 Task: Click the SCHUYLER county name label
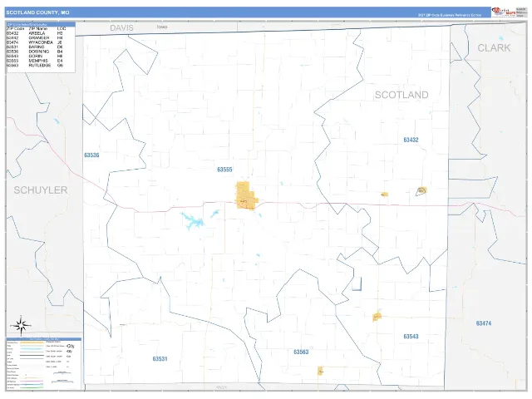point(41,190)
